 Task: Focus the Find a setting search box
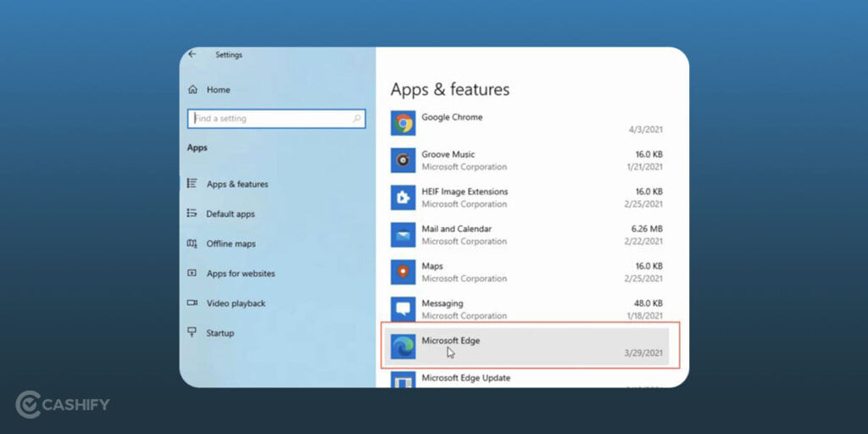pos(276,119)
